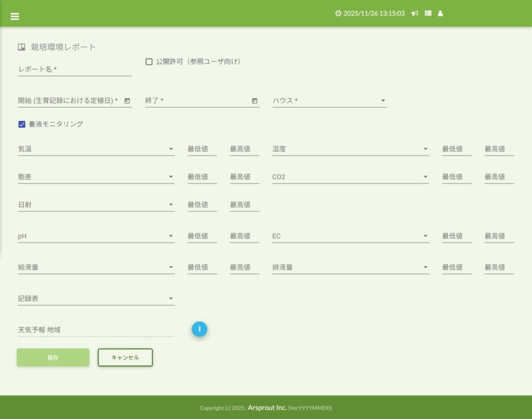The image size is (532, 419).
Task: Click the 保存 save button
Action: click(x=53, y=357)
